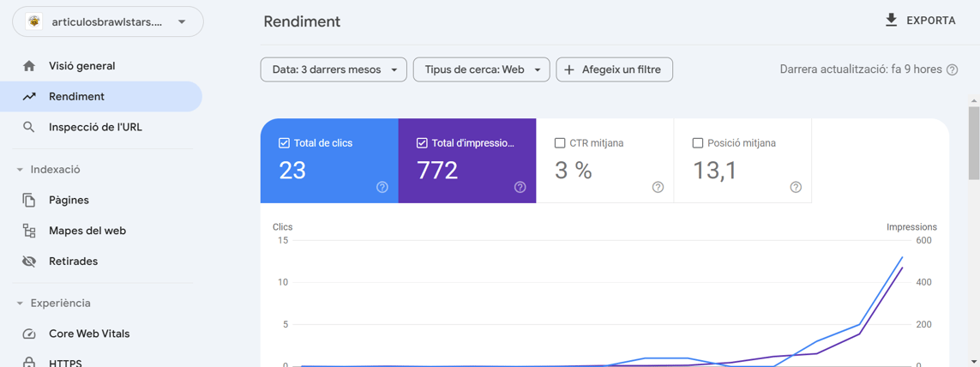Click the help icon in CTR mitjana card
The width and height of the screenshot is (980, 367).
coord(658,187)
